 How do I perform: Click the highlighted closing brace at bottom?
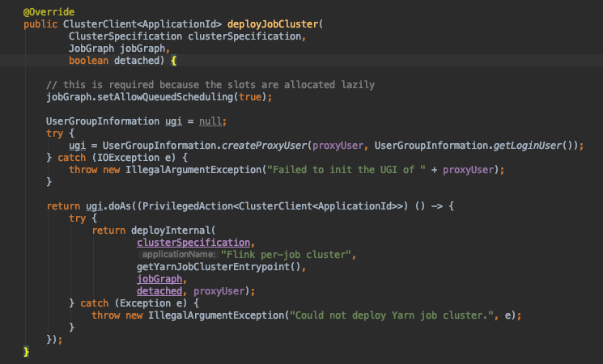point(26,352)
